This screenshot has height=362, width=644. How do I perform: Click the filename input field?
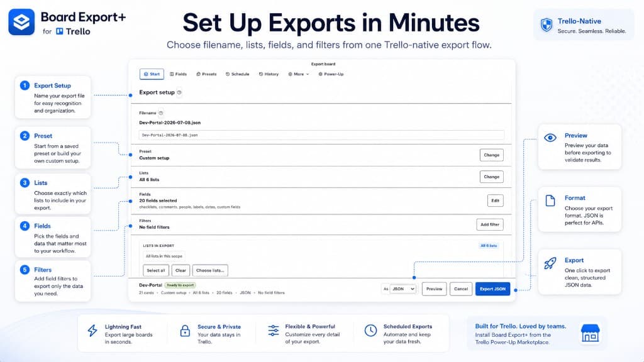(x=321, y=135)
